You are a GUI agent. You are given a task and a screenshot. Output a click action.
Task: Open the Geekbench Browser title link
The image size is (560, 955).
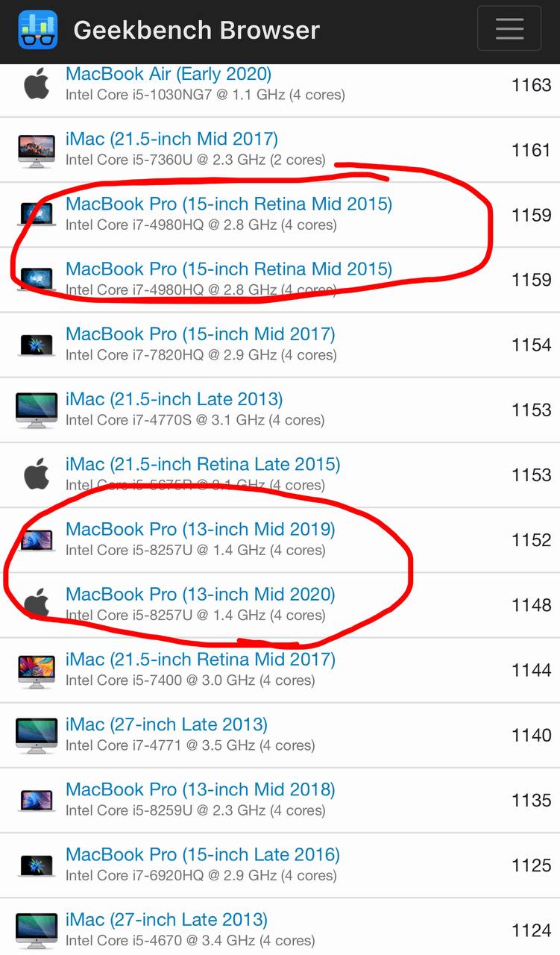(x=197, y=30)
